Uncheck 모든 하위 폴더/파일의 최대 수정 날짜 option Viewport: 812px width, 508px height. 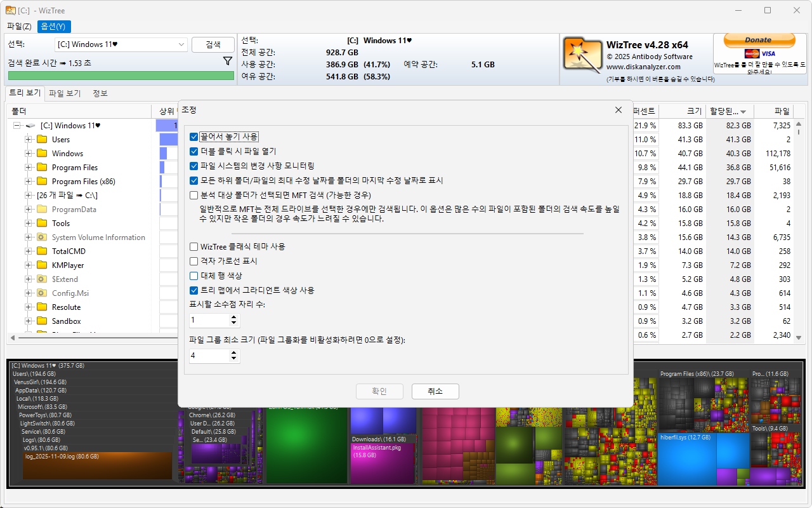(x=194, y=180)
